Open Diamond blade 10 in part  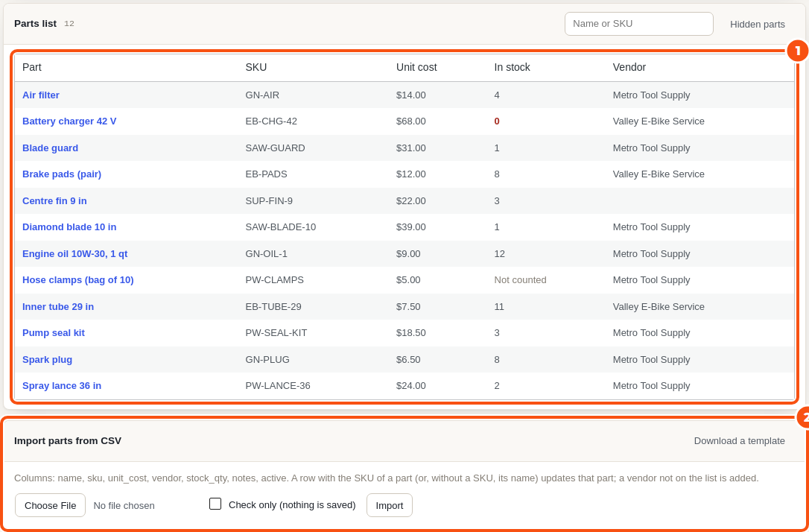(69, 227)
